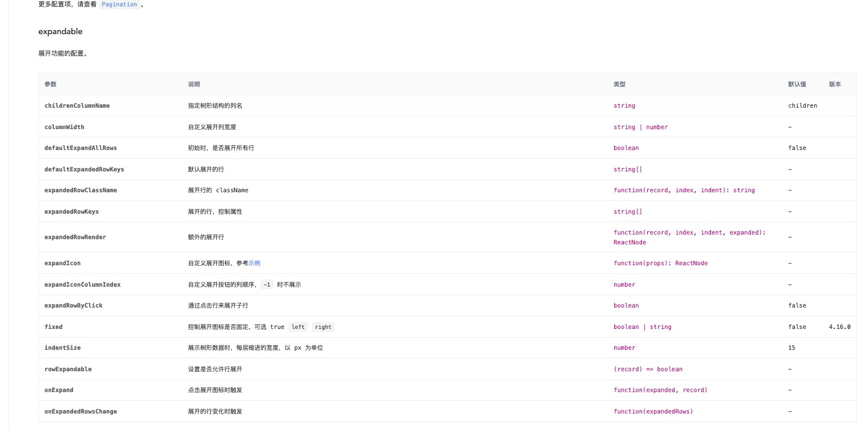Select onExpandedRowsChange parameter name
868x428 pixels.
coord(81,411)
